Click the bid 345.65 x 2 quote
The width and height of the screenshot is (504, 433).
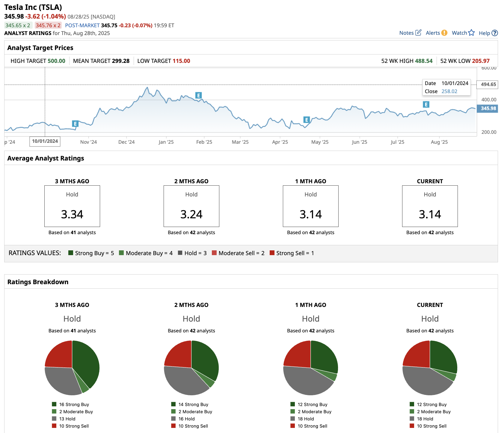[18, 25]
